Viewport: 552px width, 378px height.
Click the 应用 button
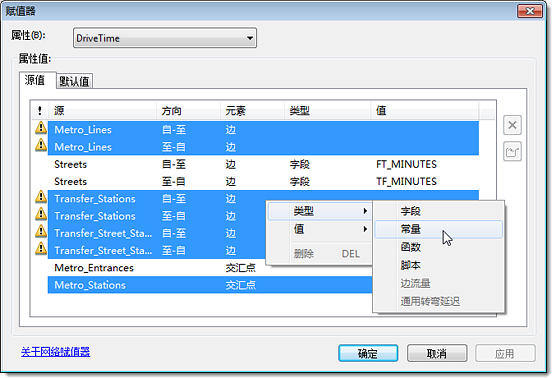point(505,353)
